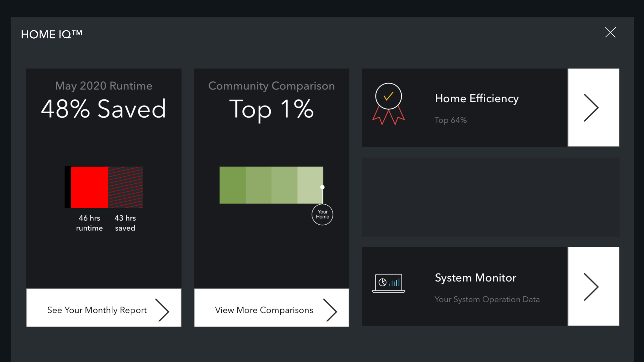Open System Monitor with its arrow button
Viewport: 644px width, 362px height.
[593, 286]
